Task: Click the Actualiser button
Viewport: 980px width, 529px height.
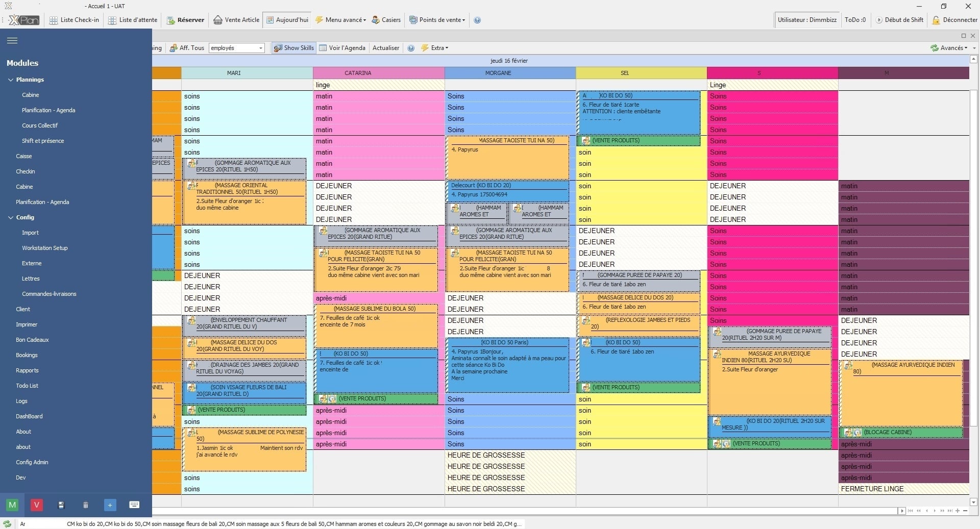Action: (385, 47)
